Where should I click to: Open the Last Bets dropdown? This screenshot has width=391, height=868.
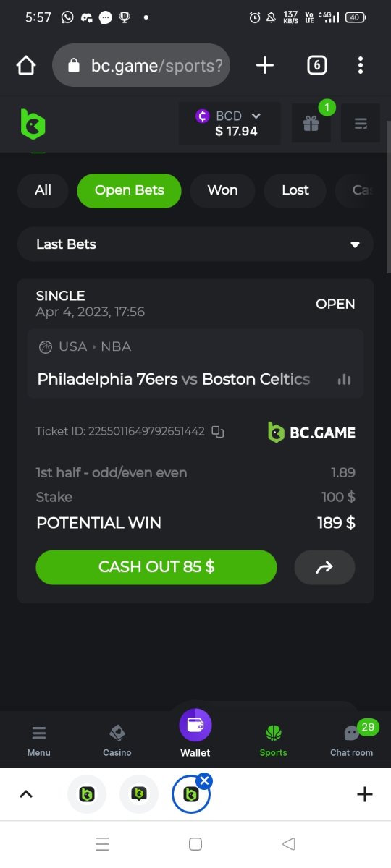coord(195,244)
